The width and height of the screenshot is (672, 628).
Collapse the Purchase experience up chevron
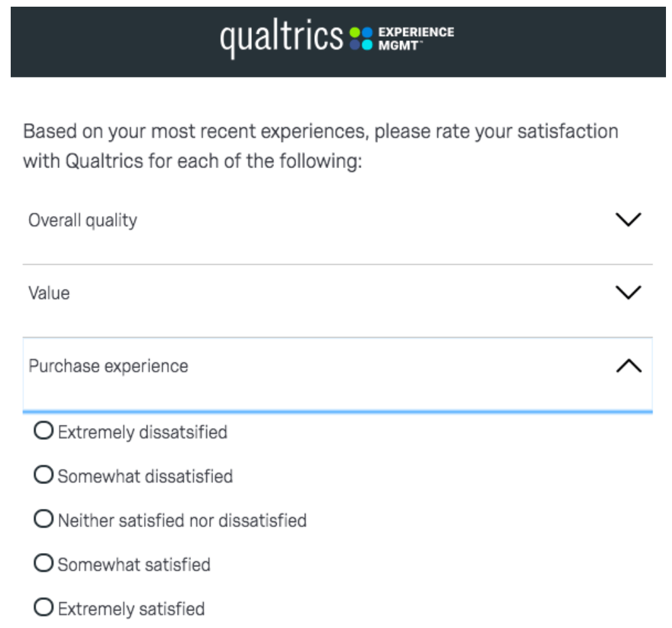pyautogui.click(x=628, y=366)
